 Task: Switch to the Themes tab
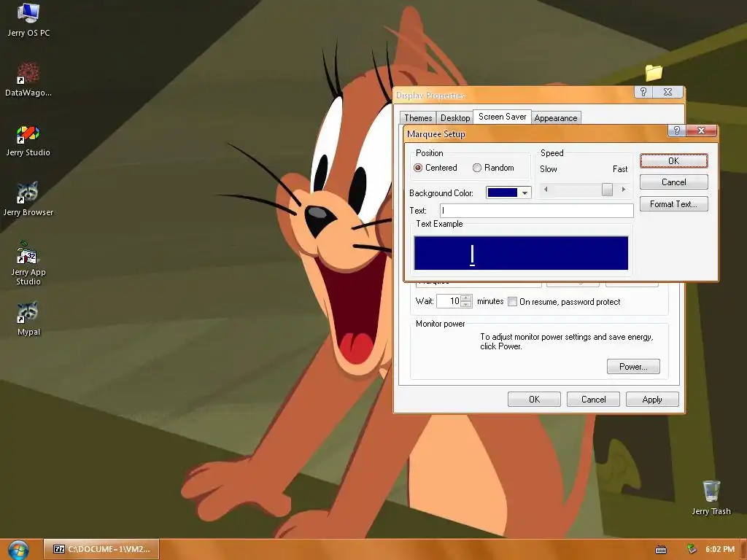coord(418,118)
